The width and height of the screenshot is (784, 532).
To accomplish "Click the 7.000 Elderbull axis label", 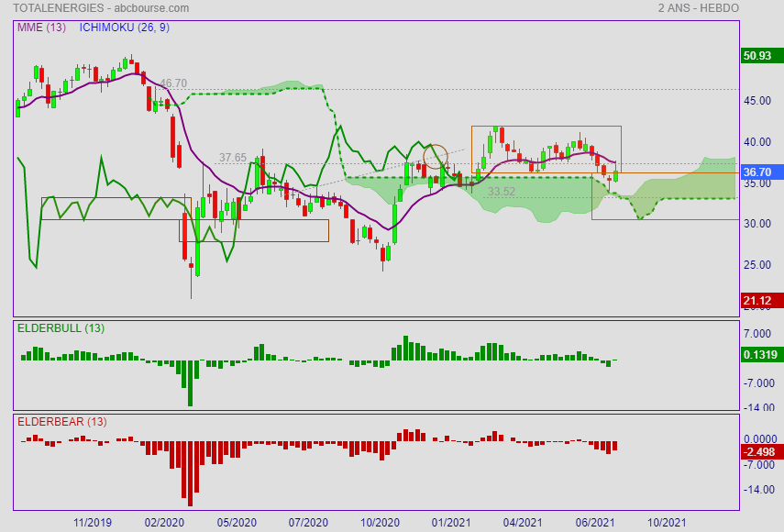I will click(757, 334).
